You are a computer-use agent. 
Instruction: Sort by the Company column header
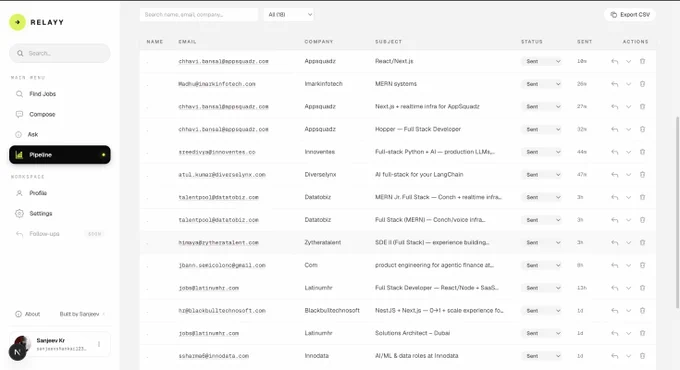click(x=319, y=42)
